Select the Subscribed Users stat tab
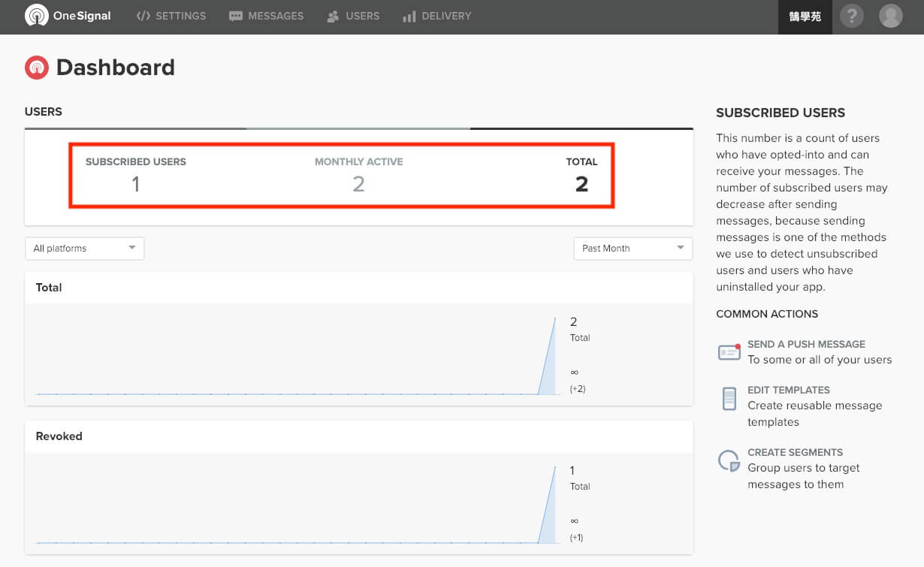Image resolution: width=924 pixels, height=567 pixels. click(135, 175)
